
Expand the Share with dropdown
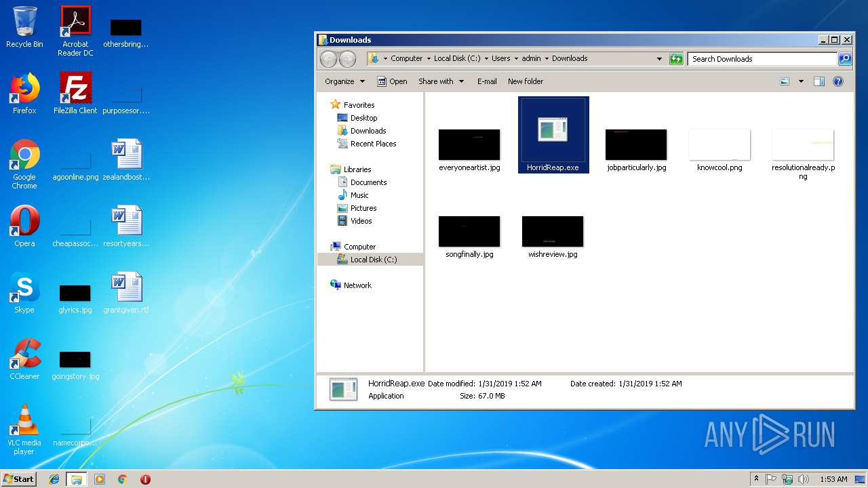click(x=441, y=81)
